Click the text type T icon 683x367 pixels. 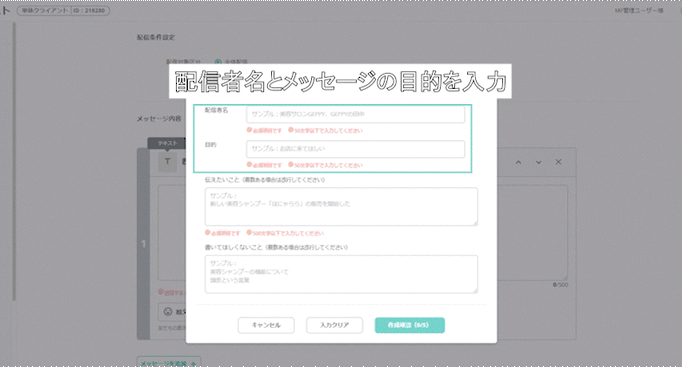tap(167, 162)
